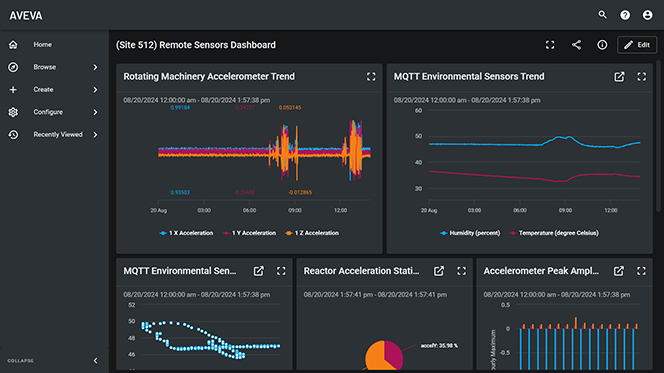
Task: Maximize Accelerometer Peak Ampl... panel
Action: (x=641, y=271)
